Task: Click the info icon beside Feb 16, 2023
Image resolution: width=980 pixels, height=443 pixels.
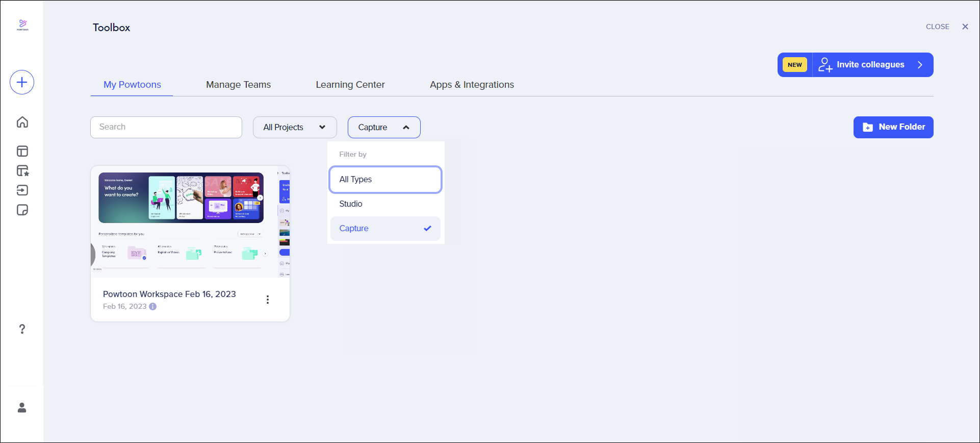Action: tap(152, 307)
